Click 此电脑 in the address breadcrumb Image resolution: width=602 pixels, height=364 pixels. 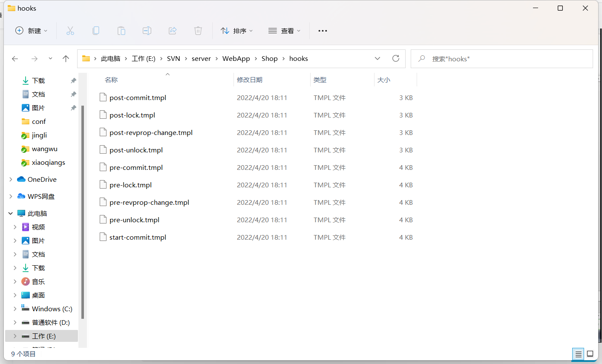[111, 59]
